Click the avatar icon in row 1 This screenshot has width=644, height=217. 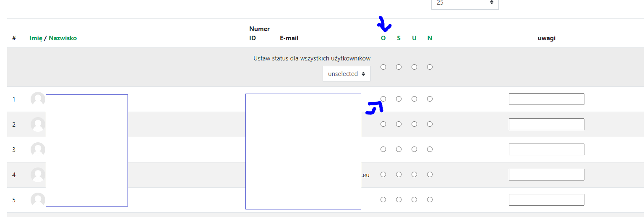pos(38,99)
